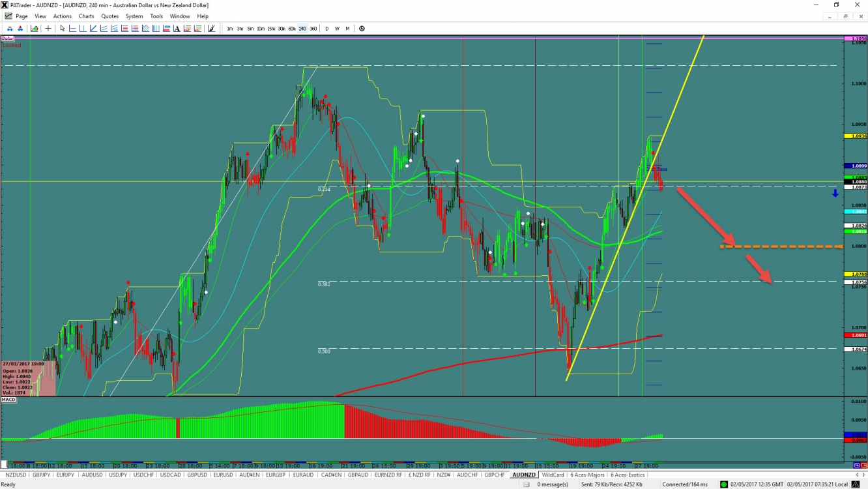Switch chart to 15m timeframe
Viewport: 868px width, 489px height.
[271, 28]
